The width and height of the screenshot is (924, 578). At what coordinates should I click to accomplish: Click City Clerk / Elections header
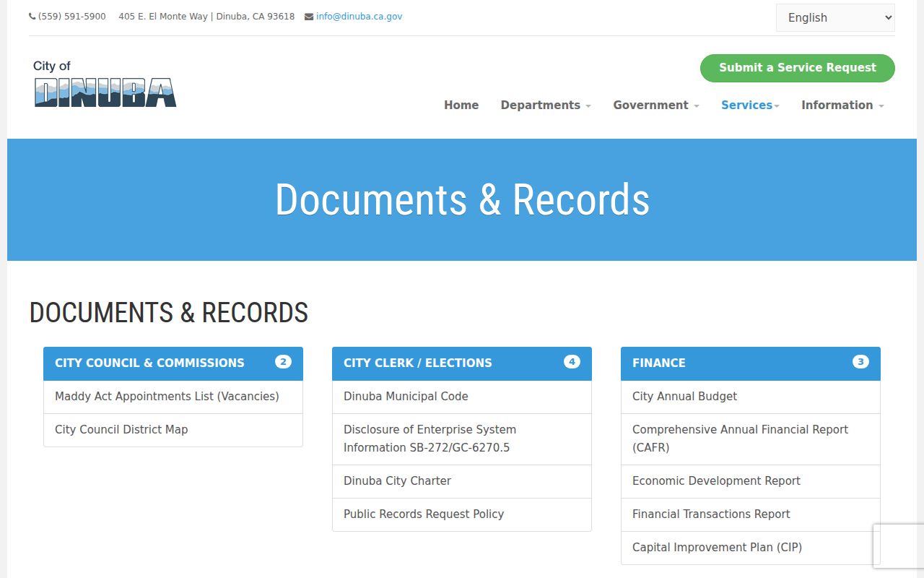[x=462, y=363]
